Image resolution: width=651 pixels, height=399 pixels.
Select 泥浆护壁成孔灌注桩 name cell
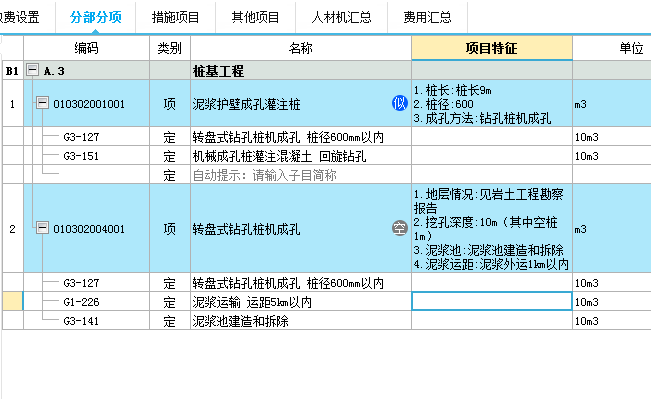click(301, 103)
